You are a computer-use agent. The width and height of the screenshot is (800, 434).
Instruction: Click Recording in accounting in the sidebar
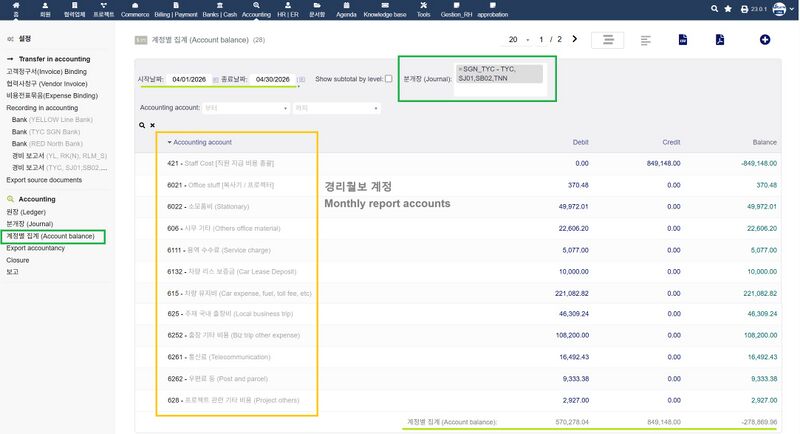(42, 108)
